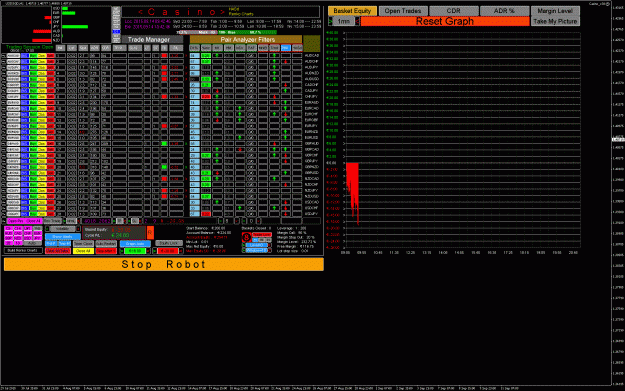Toggle the small box left of AUDCAD row

4,56
